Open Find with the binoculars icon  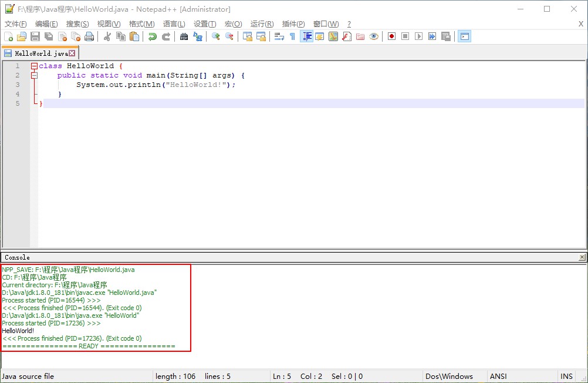[184, 36]
